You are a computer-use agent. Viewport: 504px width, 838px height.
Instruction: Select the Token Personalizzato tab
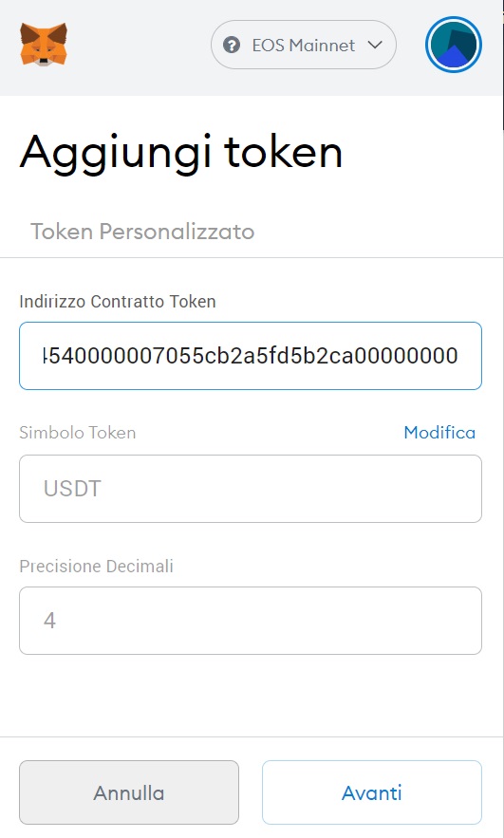coord(142,232)
